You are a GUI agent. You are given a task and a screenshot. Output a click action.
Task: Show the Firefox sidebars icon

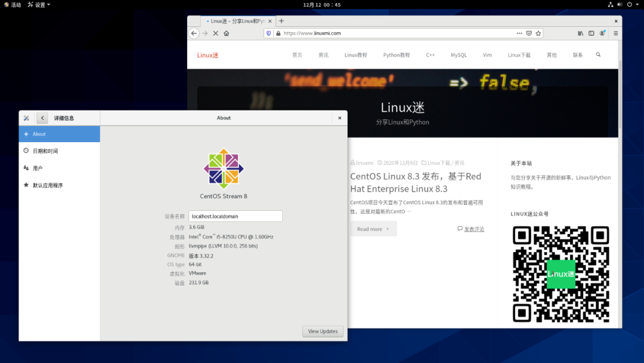click(591, 33)
